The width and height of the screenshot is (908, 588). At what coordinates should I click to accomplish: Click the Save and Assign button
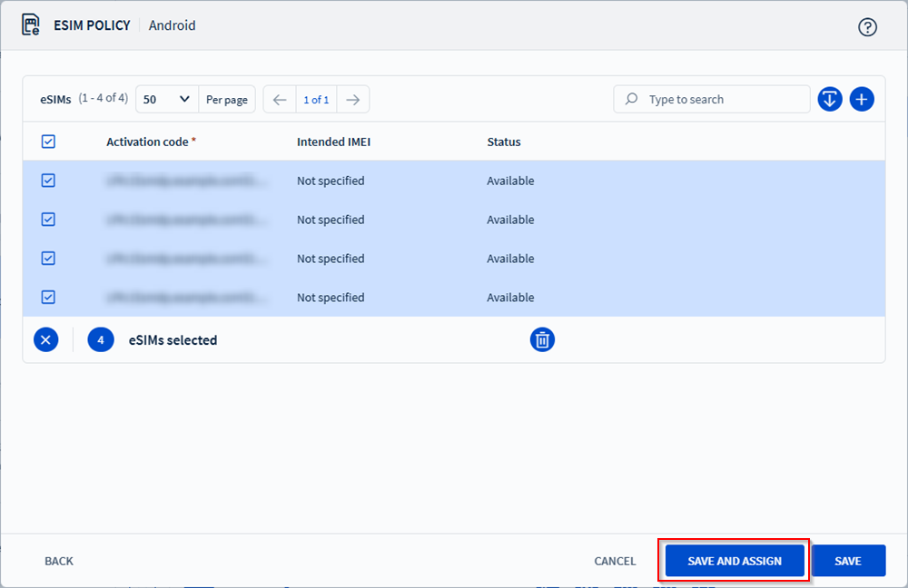pos(734,561)
